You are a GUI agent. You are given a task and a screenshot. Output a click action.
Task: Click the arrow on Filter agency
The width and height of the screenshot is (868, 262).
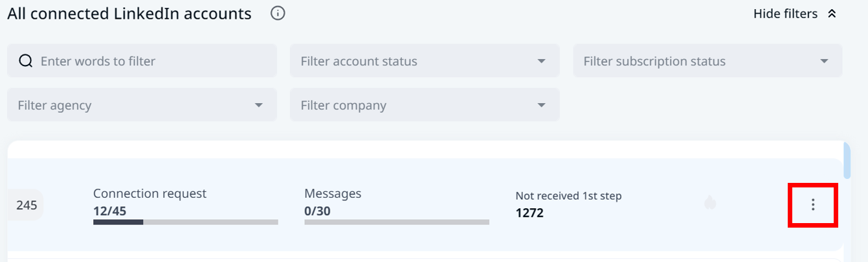[259, 105]
